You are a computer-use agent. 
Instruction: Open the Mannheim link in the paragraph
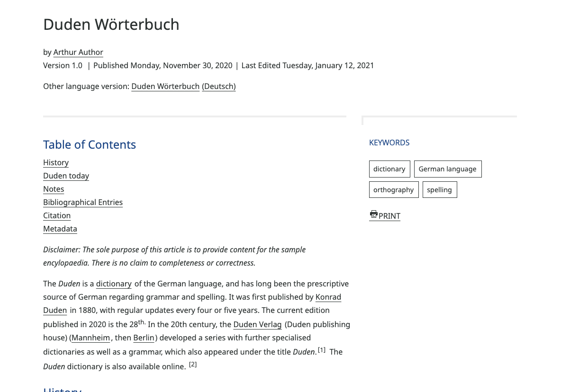(90, 338)
